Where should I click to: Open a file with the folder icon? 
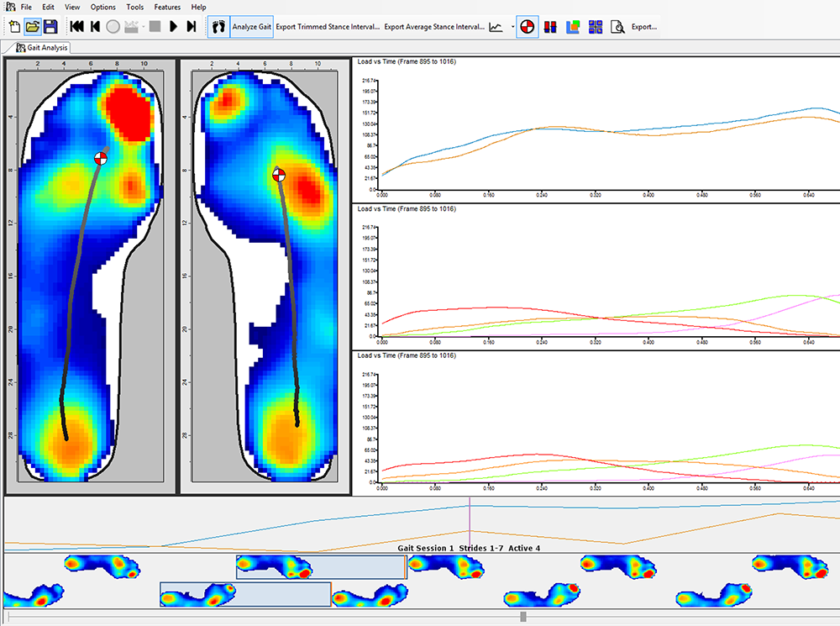[x=32, y=26]
